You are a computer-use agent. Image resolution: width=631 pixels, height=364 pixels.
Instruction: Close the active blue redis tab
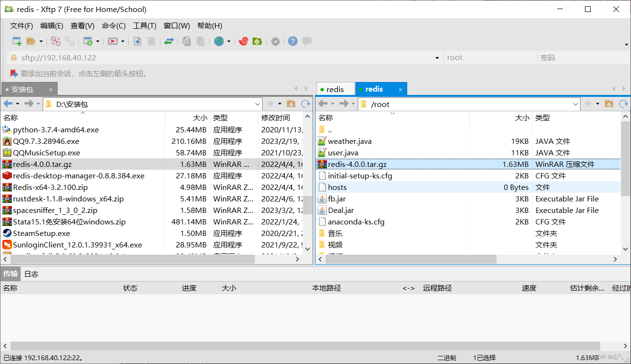[401, 90]
